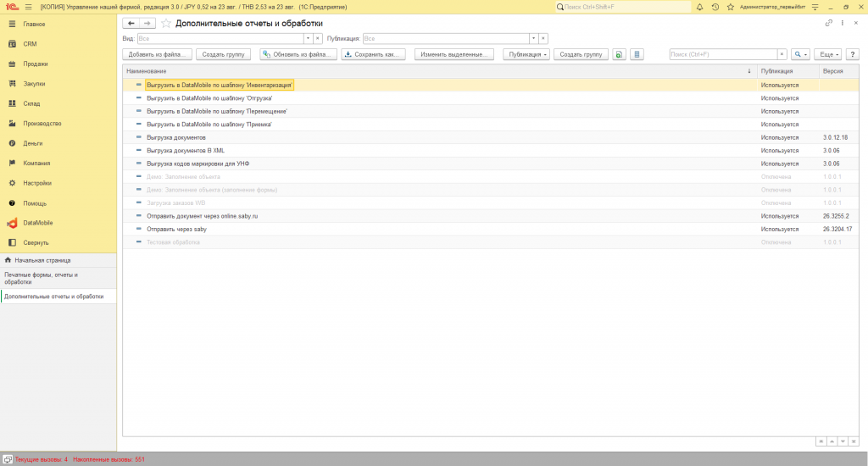Add this page to favorites star

pyautogui.click(x=165, y=23)
